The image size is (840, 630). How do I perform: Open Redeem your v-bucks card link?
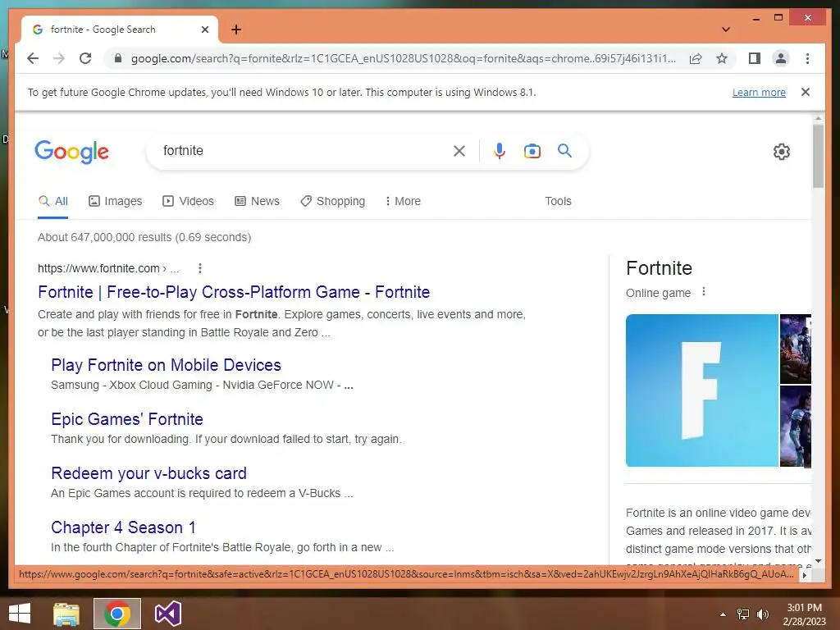click(149, 473)
